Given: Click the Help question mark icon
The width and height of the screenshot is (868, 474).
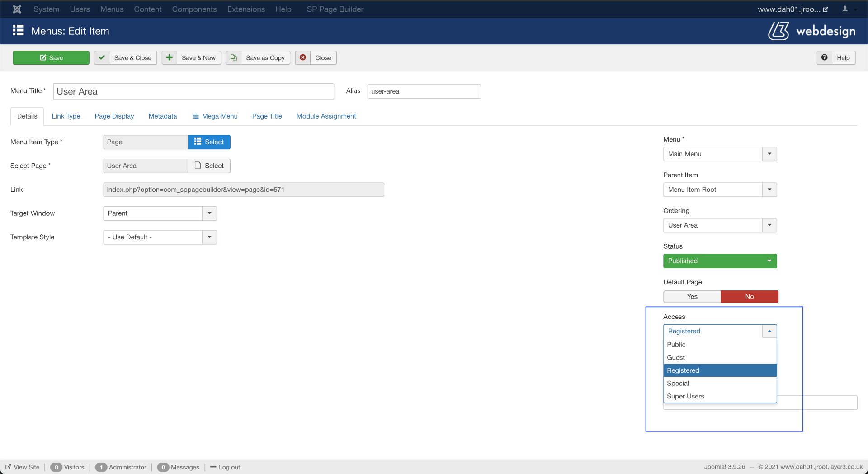Looking at the screenshot, I should 825,57.
